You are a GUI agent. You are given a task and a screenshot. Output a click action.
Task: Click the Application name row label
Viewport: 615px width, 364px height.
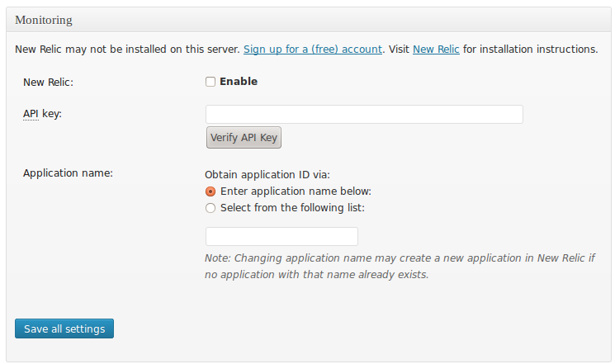(68, 173)
